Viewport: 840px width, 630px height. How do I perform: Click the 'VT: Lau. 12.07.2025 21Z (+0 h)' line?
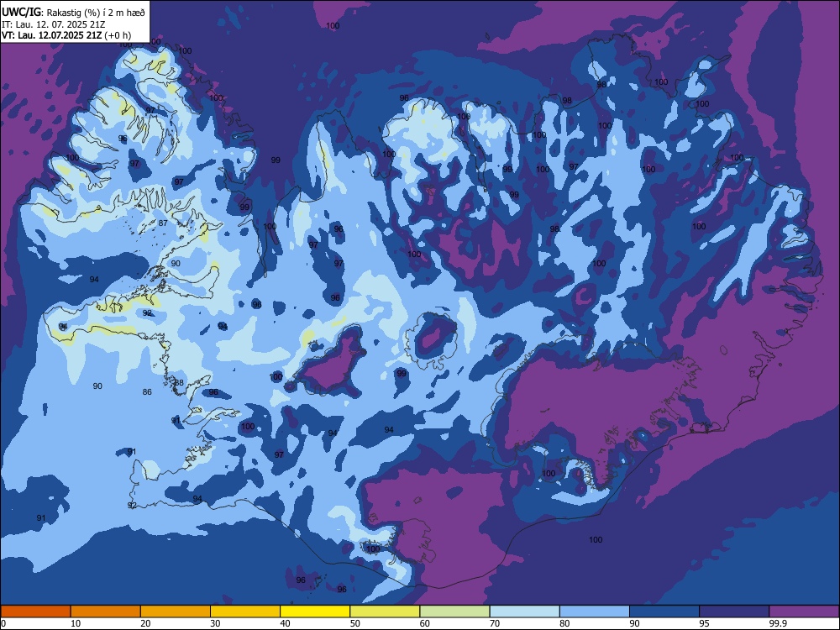point(66,35)
